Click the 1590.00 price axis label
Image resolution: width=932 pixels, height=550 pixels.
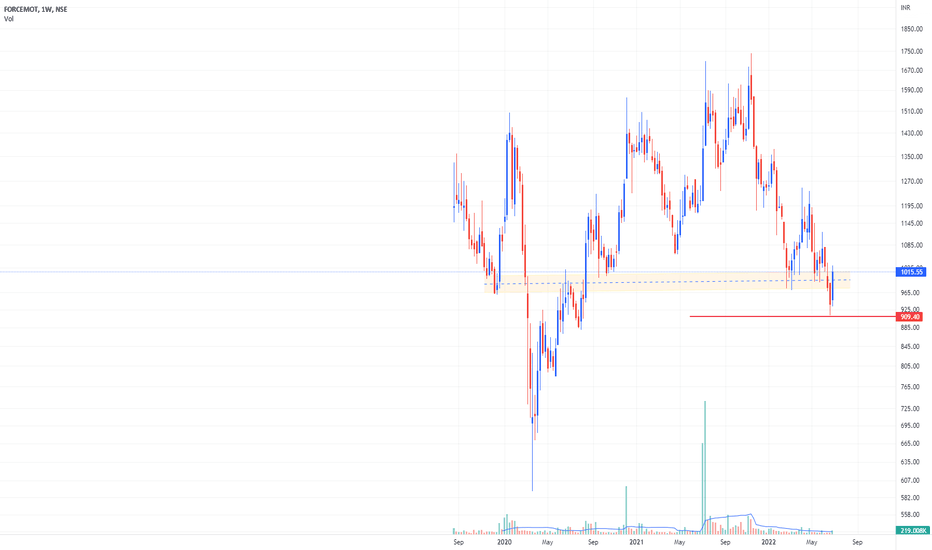point(911,90)
